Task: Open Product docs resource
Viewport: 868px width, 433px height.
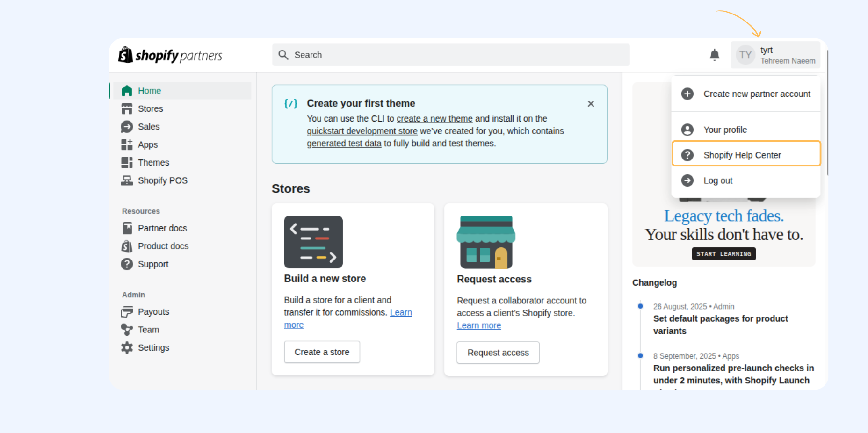Action: click(182, 246)
